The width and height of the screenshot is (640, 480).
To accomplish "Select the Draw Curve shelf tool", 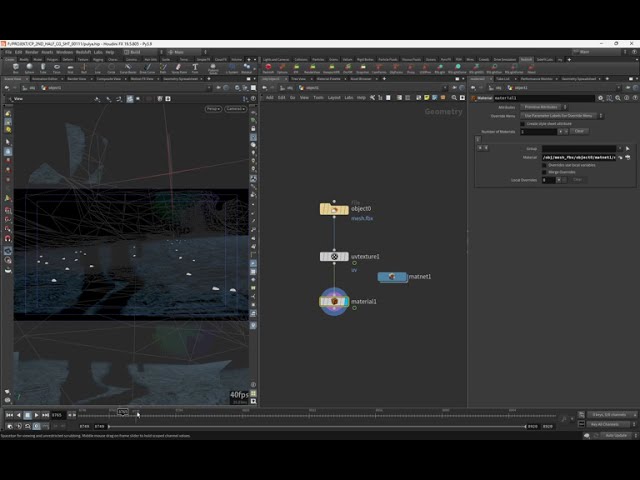I will [x=147, y=68].
